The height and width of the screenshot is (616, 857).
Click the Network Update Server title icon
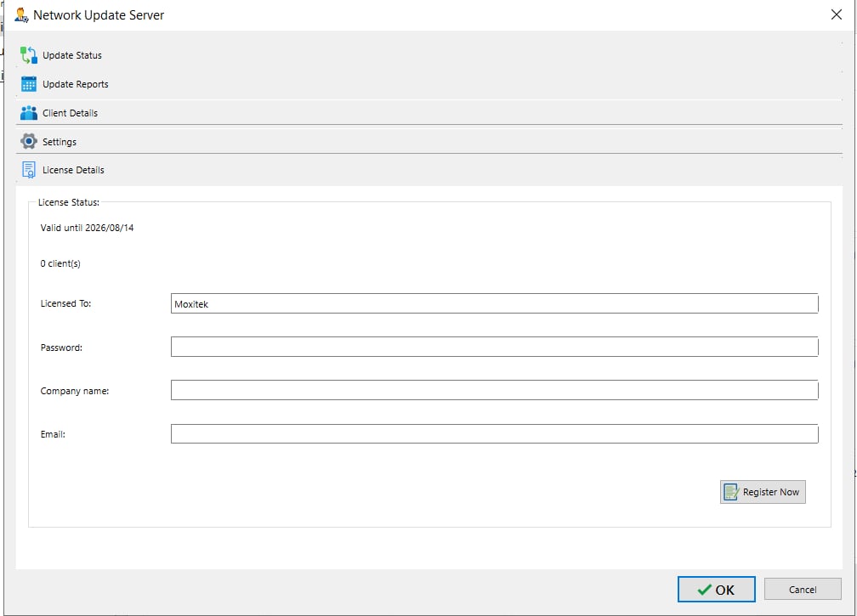22,14
